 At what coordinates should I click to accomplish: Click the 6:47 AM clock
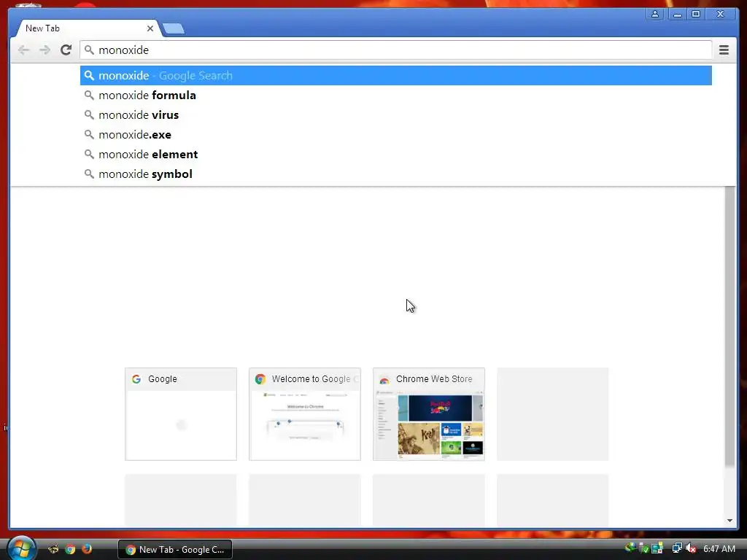pos(719,548)
